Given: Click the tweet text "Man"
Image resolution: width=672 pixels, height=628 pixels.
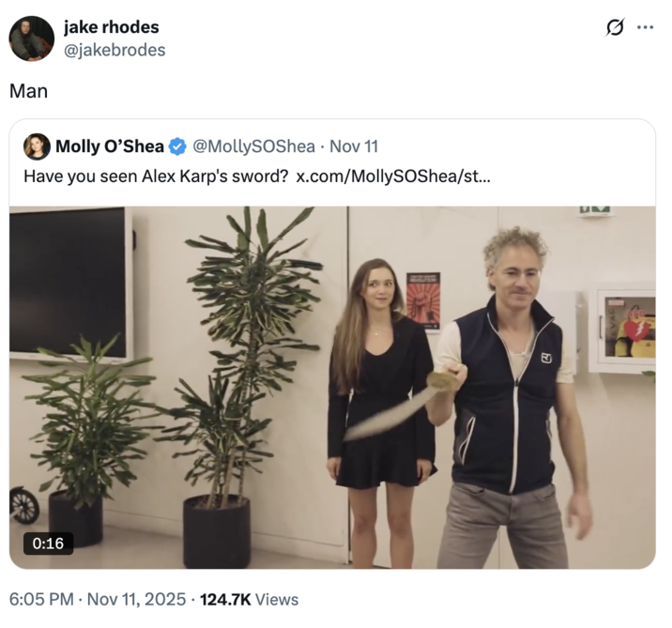Looking at the screenshot, I should [x=29, y=91].
